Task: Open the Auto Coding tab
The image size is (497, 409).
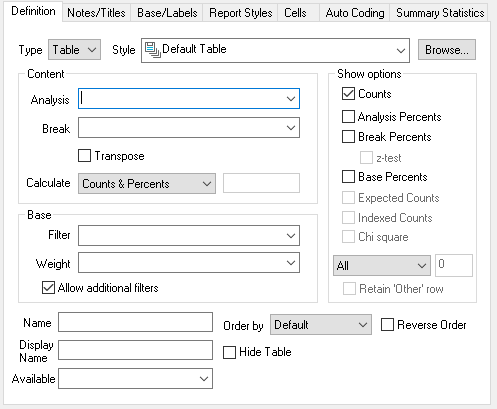Action: tap(355, 13)
